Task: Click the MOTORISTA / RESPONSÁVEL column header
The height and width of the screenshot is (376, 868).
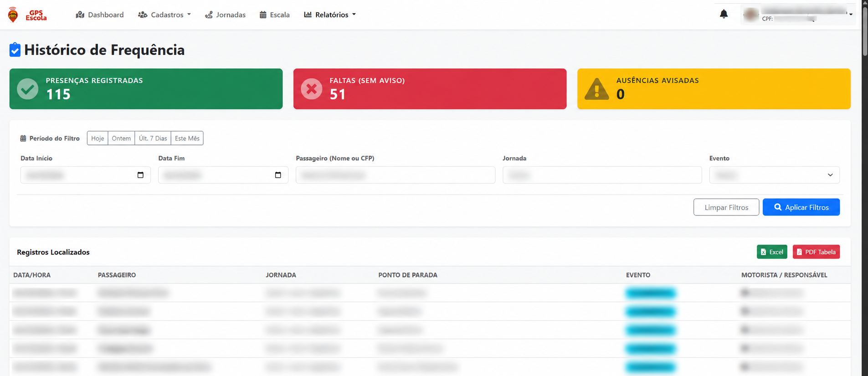Action: [784, 275]
